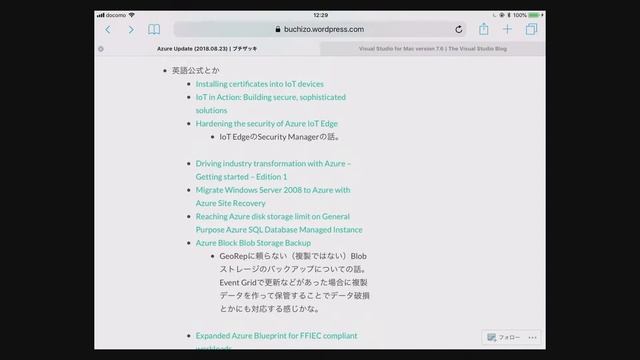Open Reaching Azure disk storage limit link
Image resolution: width=640 pixels, height=360 pixels.
point(279,223)
